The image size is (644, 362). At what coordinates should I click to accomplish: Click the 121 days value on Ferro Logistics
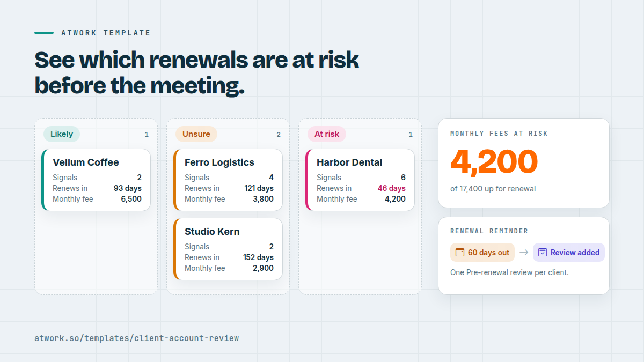[x=259, y=188]
